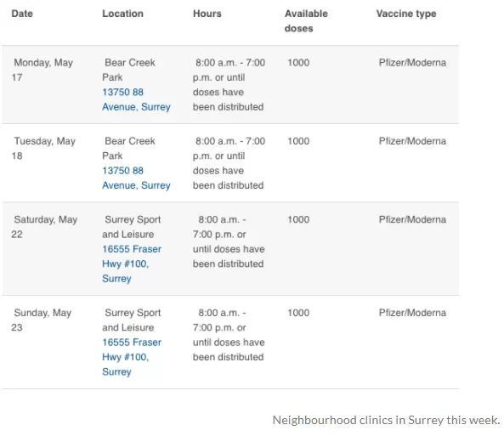The image size is (504, 436).
Task: Click Saturday's Surrey Sport and Leisure text
Action: [x=132, y=227]
